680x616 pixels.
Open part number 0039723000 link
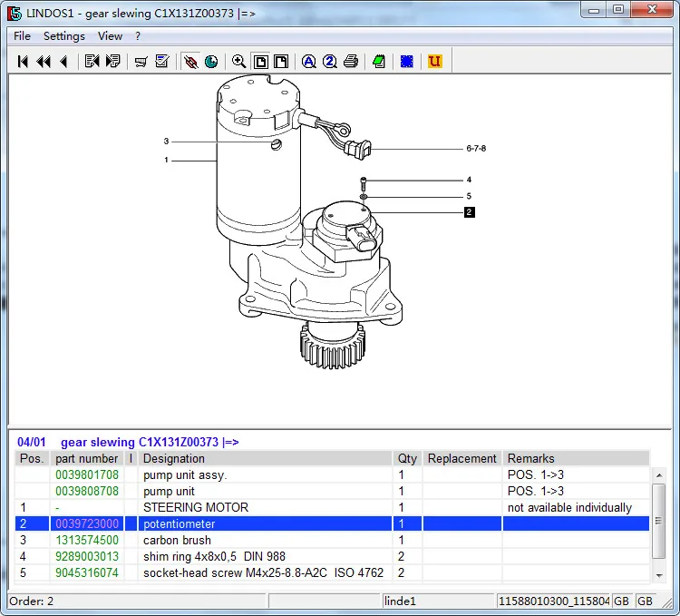point(87,523)
